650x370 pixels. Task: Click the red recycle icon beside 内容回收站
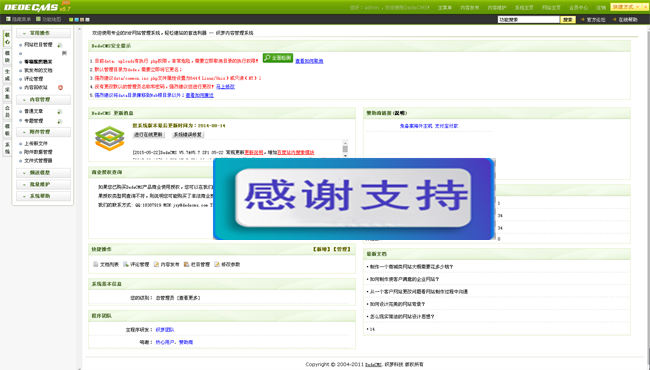pyautogui.click(x=60, y=87)
